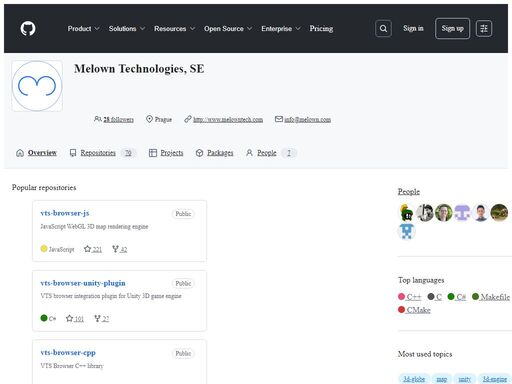The height and width of the screenshot is (384, 512).
Task: Click the Prague location text
Action: pyautogui.click(x=163, y=119)
